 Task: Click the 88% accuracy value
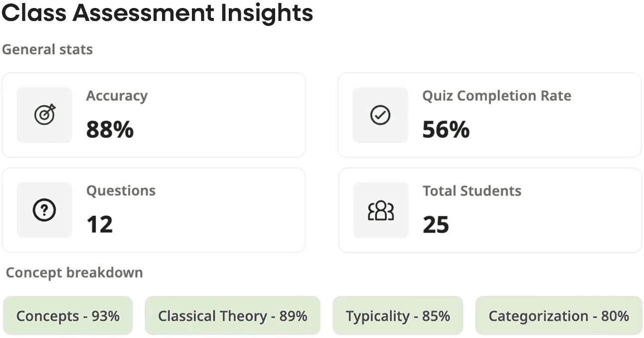(110, 130)
